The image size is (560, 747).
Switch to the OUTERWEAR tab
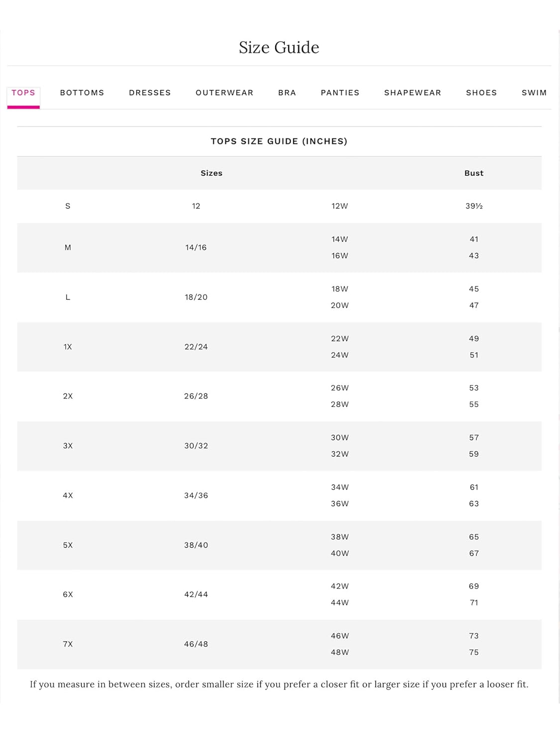pyautogui.click(x=224, y=93)
